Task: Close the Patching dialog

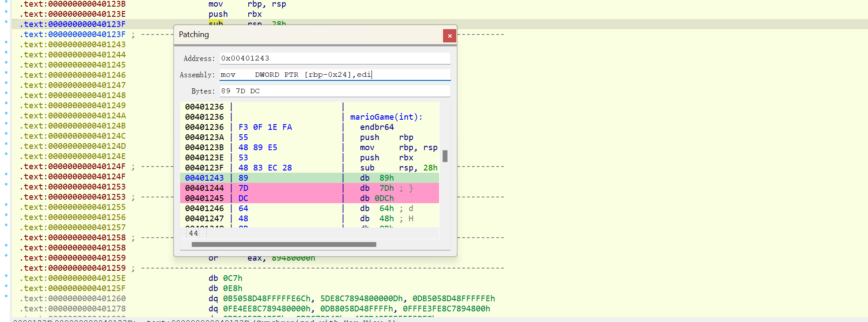Action: [449, 36]
